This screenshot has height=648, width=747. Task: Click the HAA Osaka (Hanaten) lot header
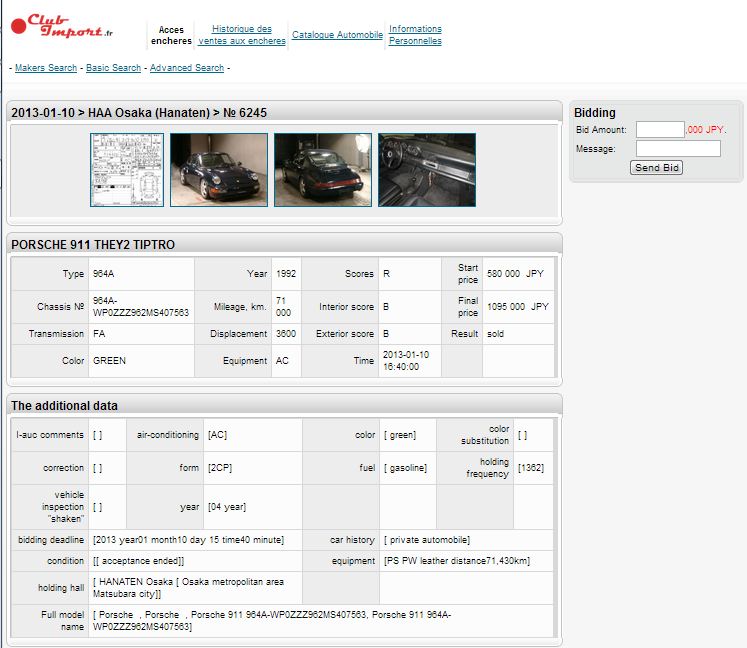click(x=139, y=113)
